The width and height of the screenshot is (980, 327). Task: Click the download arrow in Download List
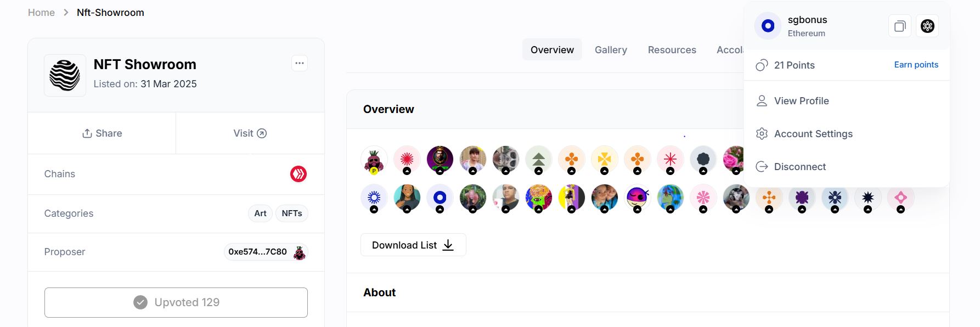pos(448,245)
